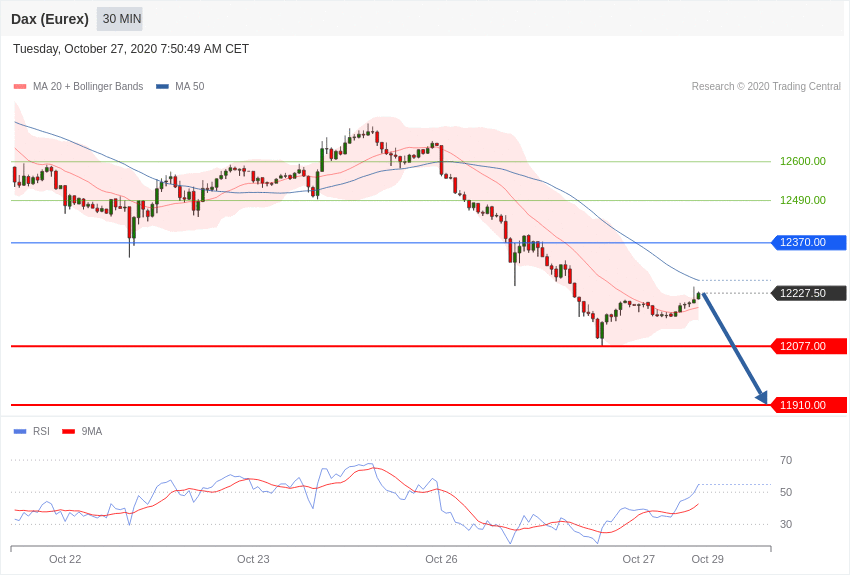
Task: Select the Oct 22 date axis label
Action: 65,559
